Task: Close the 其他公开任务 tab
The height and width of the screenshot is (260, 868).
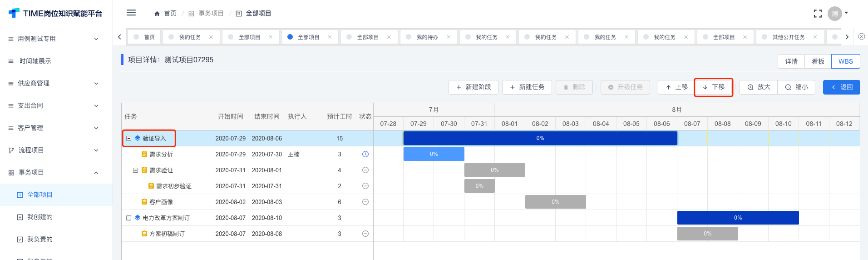Action: click(x=815, y=37)
